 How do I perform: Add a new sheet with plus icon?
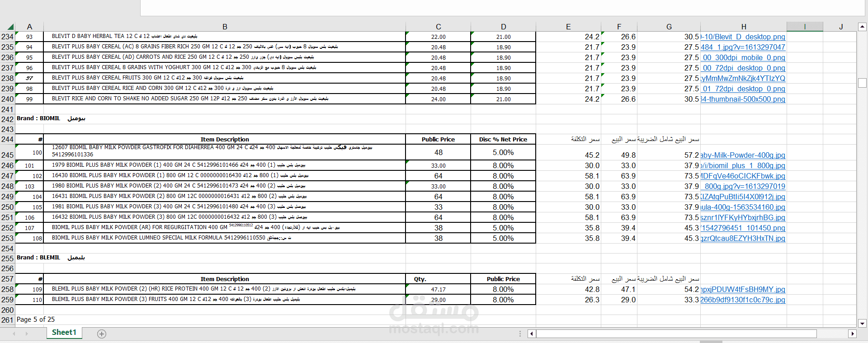(102, 334)
